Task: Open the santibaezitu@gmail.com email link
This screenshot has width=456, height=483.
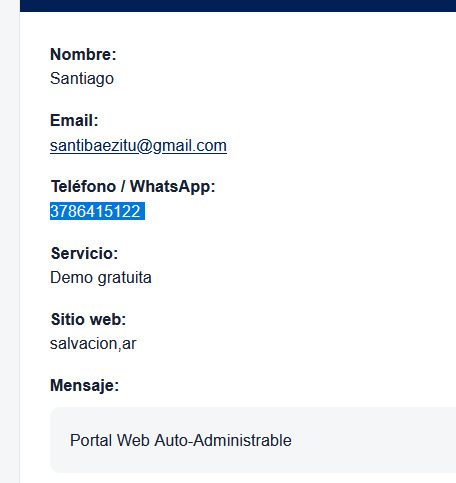Action: pyautogui.click(x=138, y=146)
